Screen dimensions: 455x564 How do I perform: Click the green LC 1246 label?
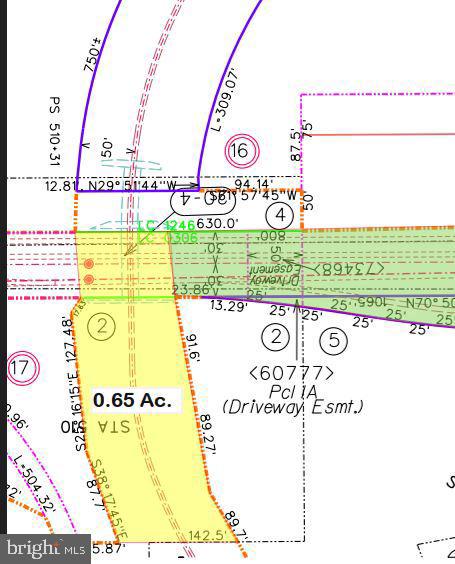pyautogui.click(x=167, y=225)
